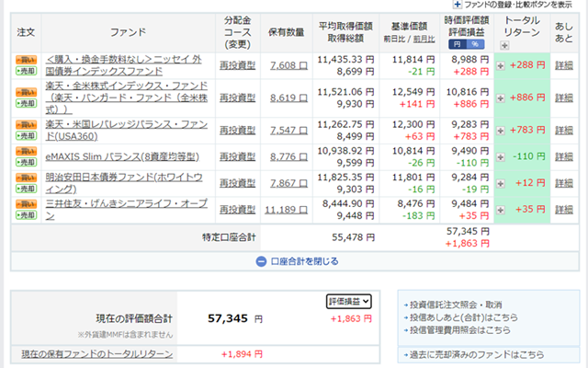
Task: Open the 評価損益 dropdown selector
Action: 349,301
